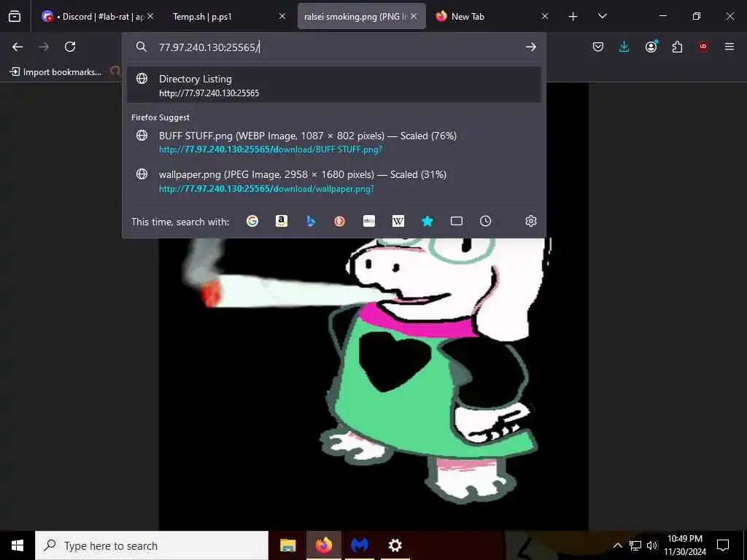
Task: Open the uBlock Origin extension icon
Action: [x=703, y=47]
